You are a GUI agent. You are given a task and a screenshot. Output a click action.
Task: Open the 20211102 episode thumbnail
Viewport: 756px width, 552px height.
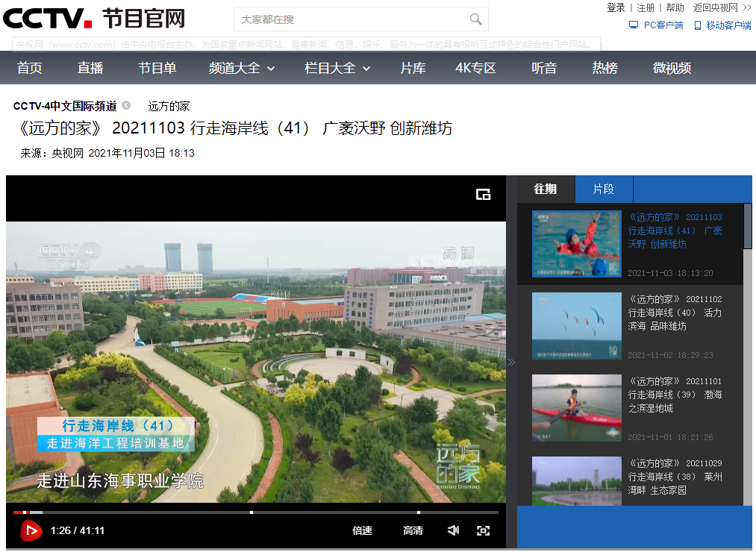[x=576, y=326]
